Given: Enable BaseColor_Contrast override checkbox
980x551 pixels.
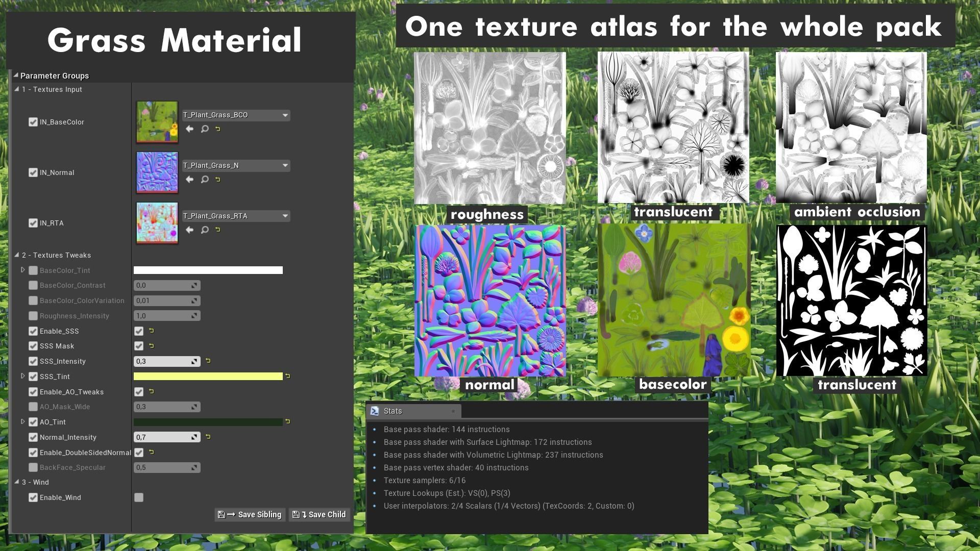Looking at the screenshot, I should coord(33,285).
